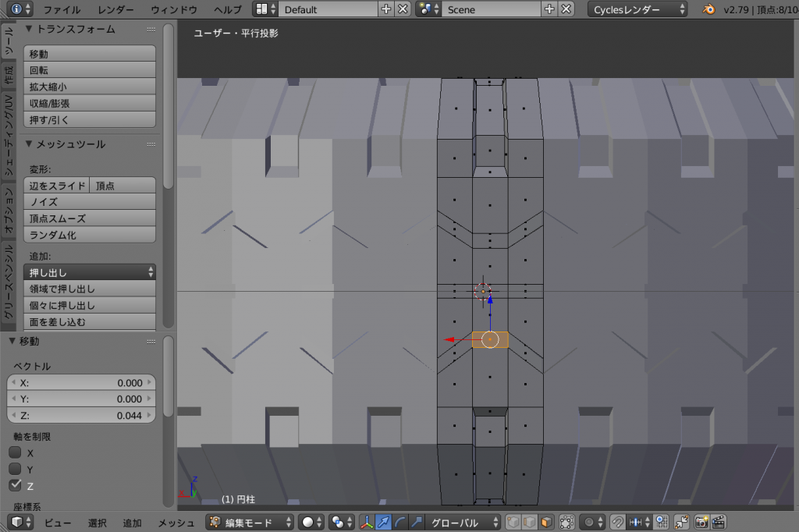Select the translate manipulator arrow icon
This screenshot has width=799, height=532.
coord(383,523)
